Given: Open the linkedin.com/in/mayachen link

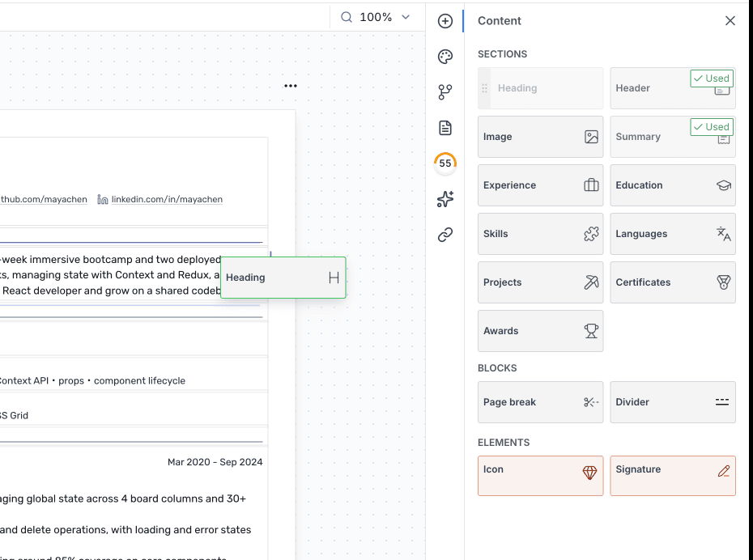Looking at the screenshot, I should click(167, 199).
